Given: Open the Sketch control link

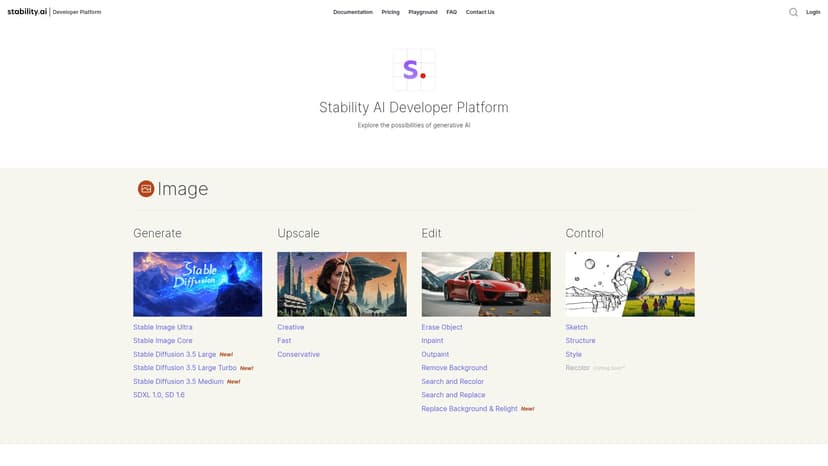Looking at the screenshot, I should pyautogui.click(x=576, y=327).
